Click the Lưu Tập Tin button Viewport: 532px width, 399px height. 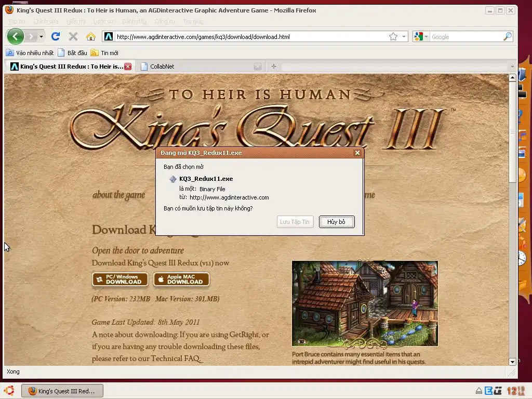pos(295,222)
